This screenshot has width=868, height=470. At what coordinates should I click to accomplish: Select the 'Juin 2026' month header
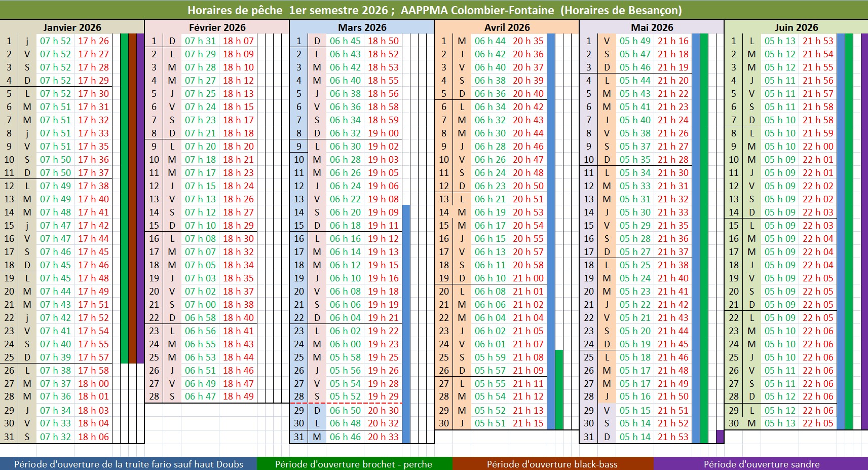pyautogui.click(x=796, y=27)
